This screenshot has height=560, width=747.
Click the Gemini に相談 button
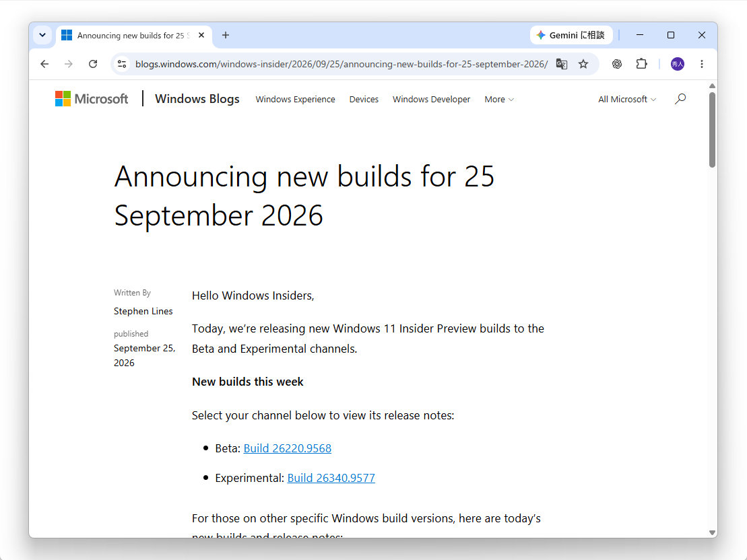pyautogui.click(x=571, y=35)
